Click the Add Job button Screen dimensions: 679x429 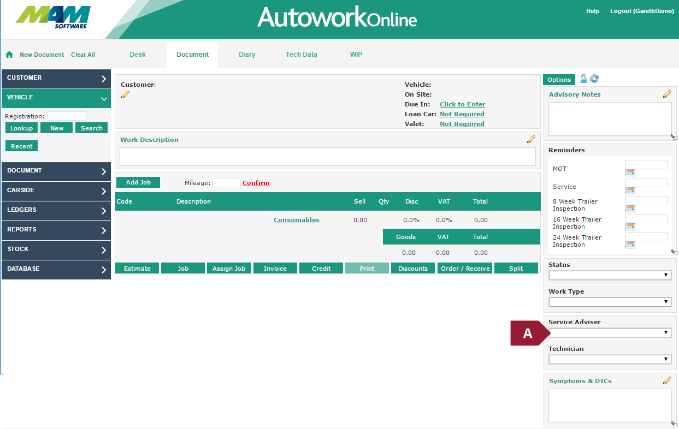tap(137, 183)
